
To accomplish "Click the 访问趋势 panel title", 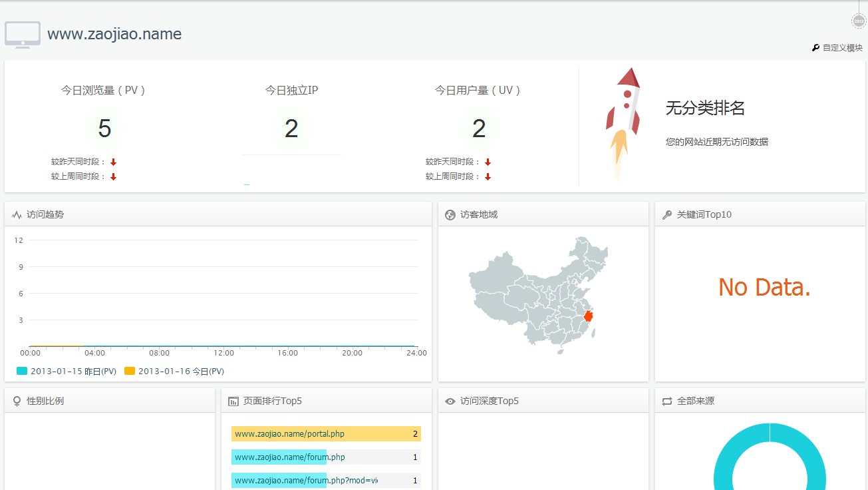I will click(45, 215).
